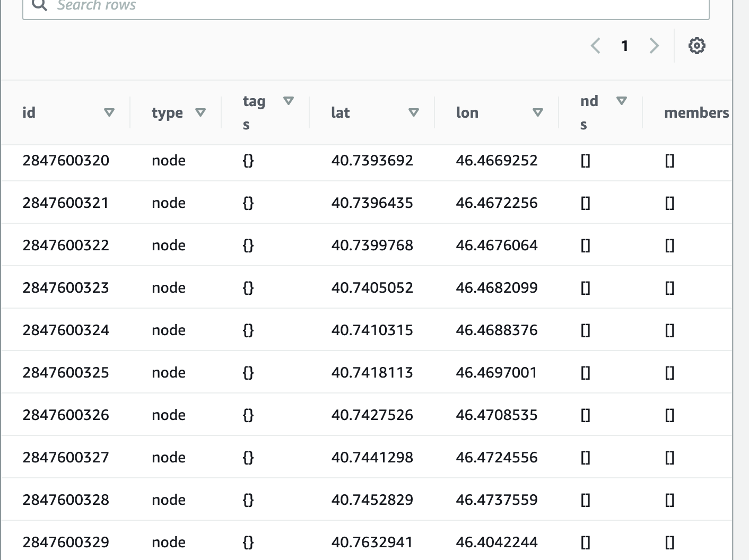This screenshot has height=560, width=749.
Task: Click lat value 40.7632941
Action: point(372,542)
